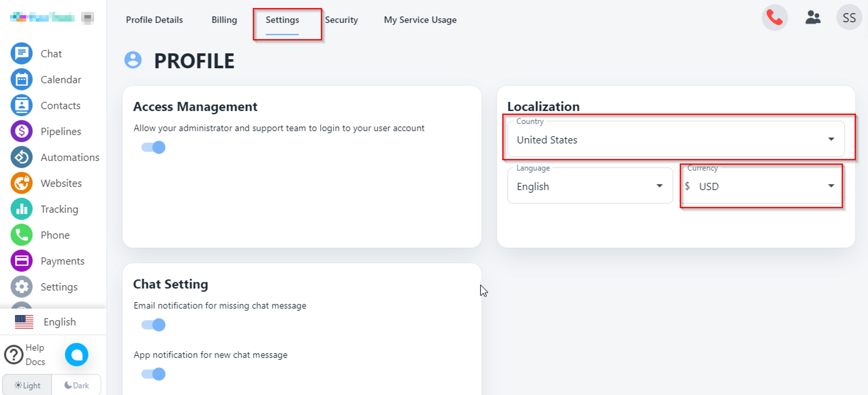The height and width of the screenshot is (395, 868).
Task: Click the red phone call icon
Action: pyautogui.click(x=774, y=18)
